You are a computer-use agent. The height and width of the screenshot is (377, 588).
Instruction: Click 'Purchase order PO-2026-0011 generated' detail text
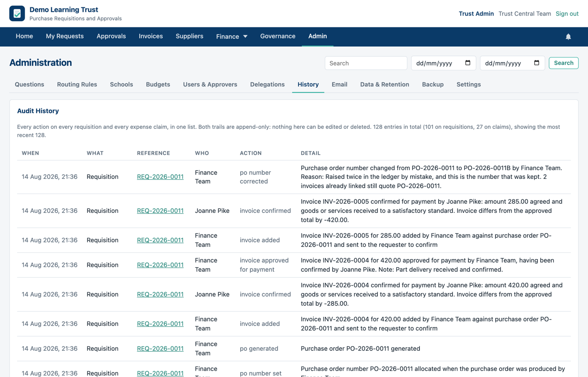click(361, 348)
